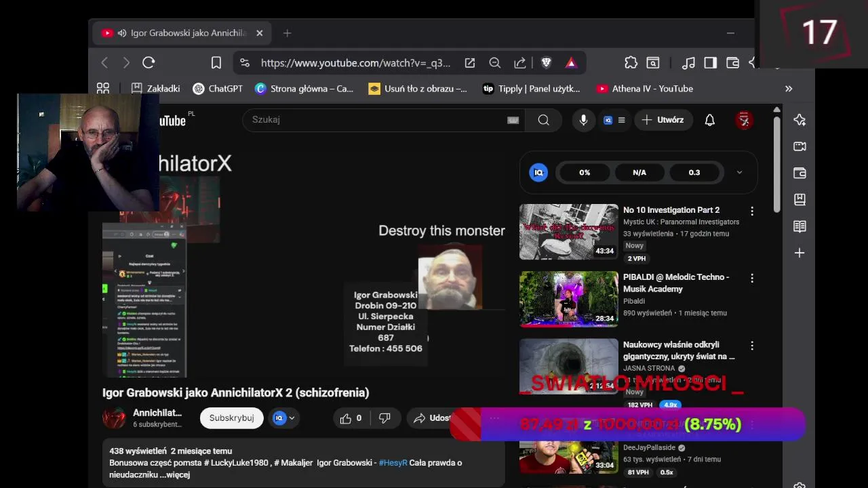Click the YouTube search magnifier button
This screenshot has width=868, height=488.
coord(543,120)
